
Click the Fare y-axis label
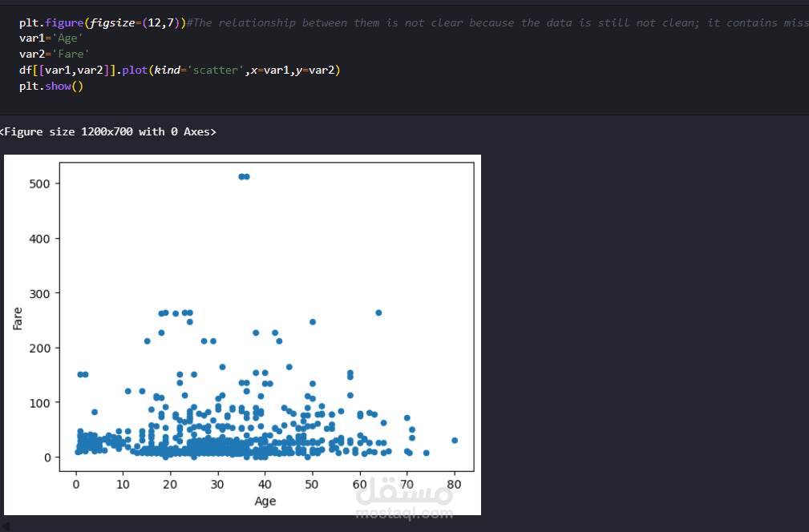tap(18, 319)
